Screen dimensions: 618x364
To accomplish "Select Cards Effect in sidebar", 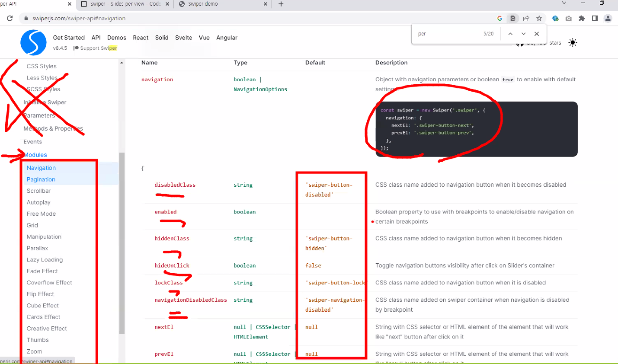I will (44, 317).
